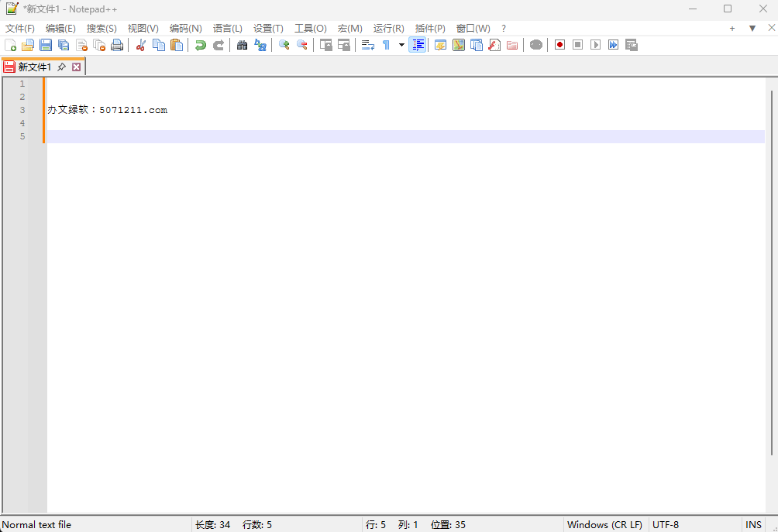Click the Undo arrow icon

tap(200, 45)
